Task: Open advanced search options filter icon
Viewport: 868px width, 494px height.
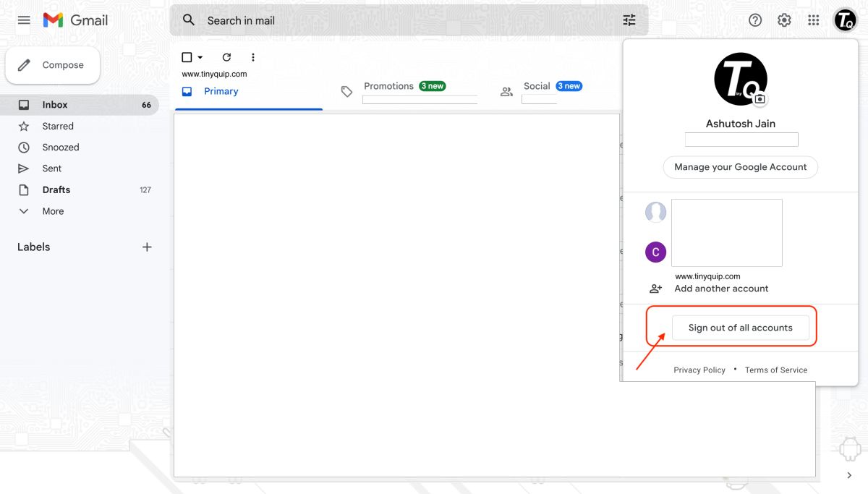Action: tap(629, 20)
